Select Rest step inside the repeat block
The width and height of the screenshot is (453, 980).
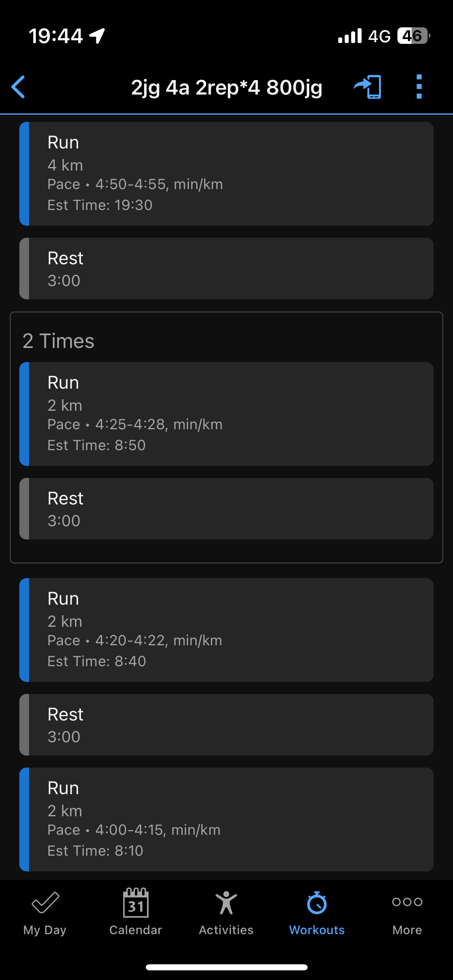pyautogui.click(x=226, y=509)
